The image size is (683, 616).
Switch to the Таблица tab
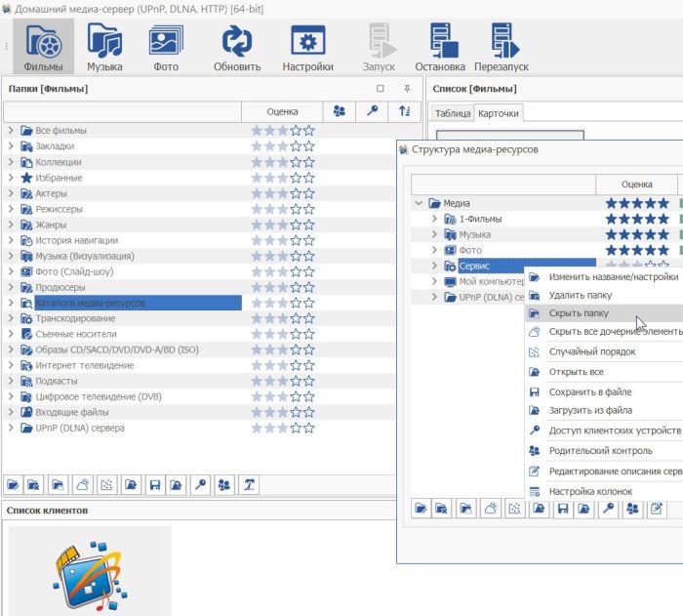(x=452, y=113)
